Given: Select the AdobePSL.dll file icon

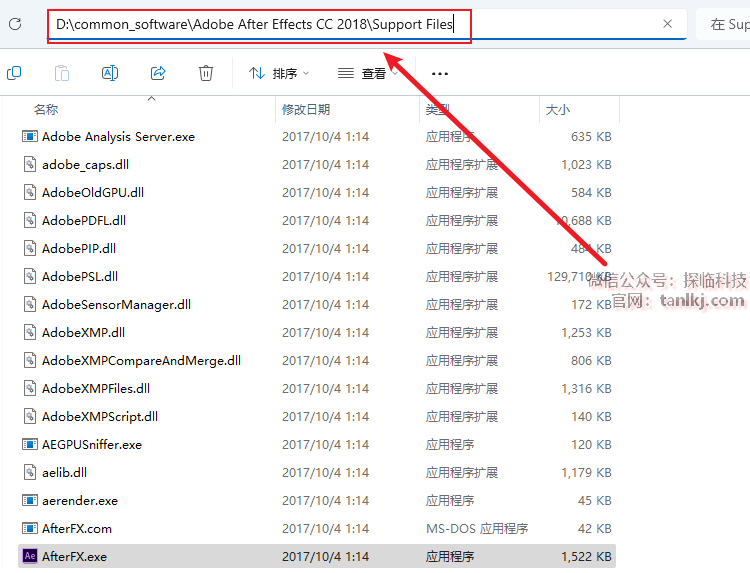Looking at the screenshot, I should pyautogui.click(x=30, y=276).
